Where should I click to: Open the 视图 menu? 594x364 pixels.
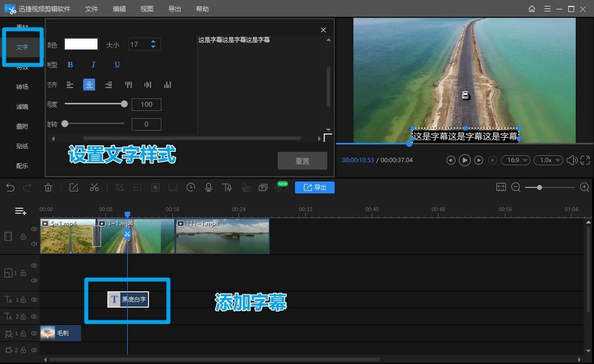147,9
